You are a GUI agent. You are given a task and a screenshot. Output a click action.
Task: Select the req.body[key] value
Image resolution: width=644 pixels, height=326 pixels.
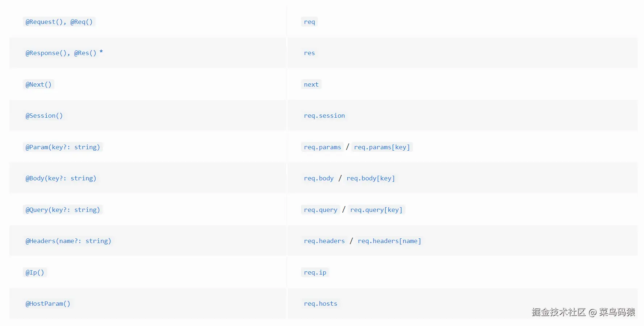pyautogui.click(x=371, y=178)
